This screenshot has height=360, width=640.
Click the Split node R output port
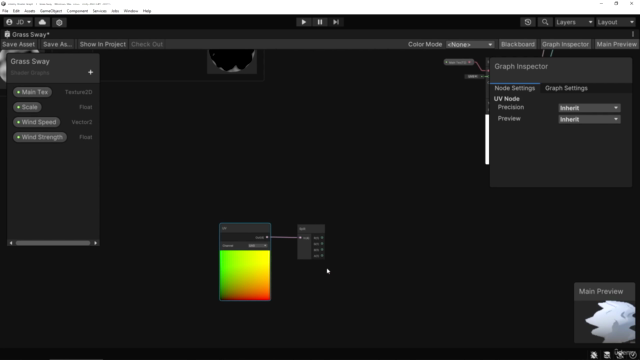(x=322, y=238)
